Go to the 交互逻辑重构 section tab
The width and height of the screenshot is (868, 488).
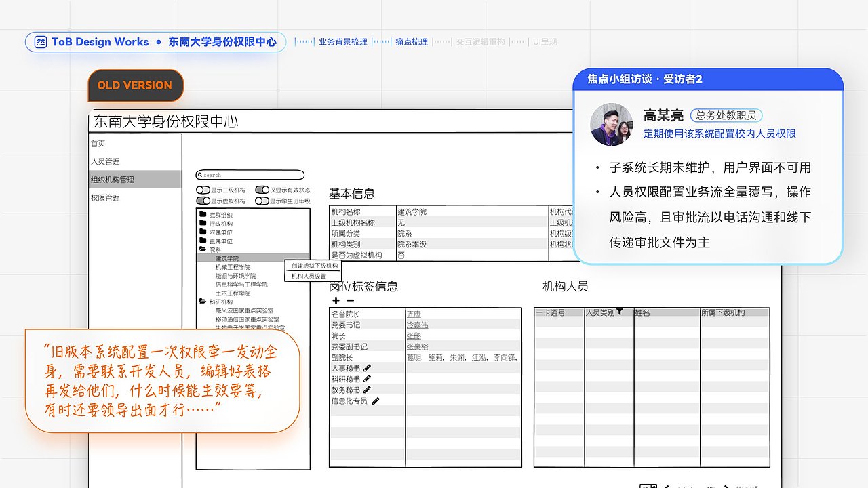pyautogui.click(x=481, y=42)
